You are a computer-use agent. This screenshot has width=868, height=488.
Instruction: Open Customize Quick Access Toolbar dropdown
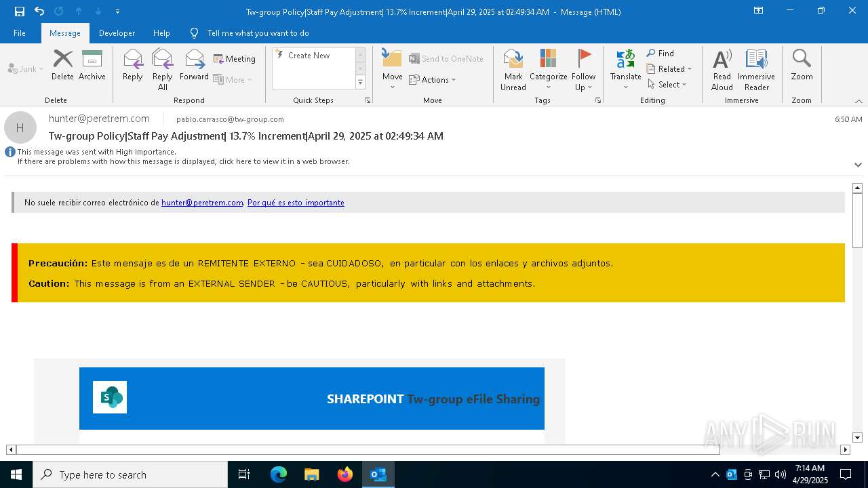[118, 12]
